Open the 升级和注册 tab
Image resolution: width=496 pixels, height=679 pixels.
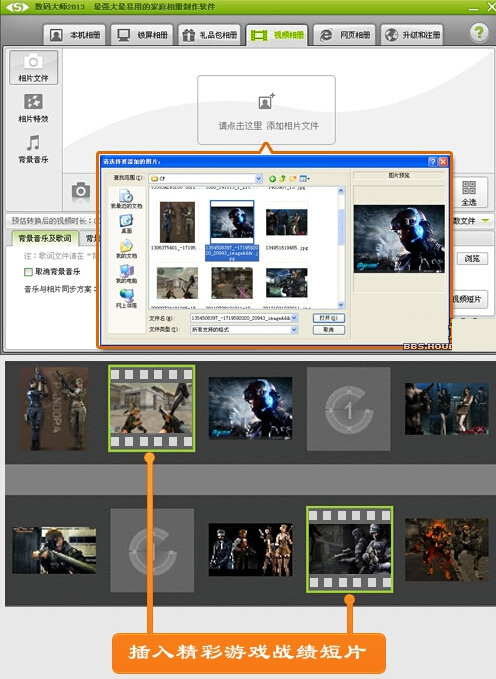click(x=412, y=35)
